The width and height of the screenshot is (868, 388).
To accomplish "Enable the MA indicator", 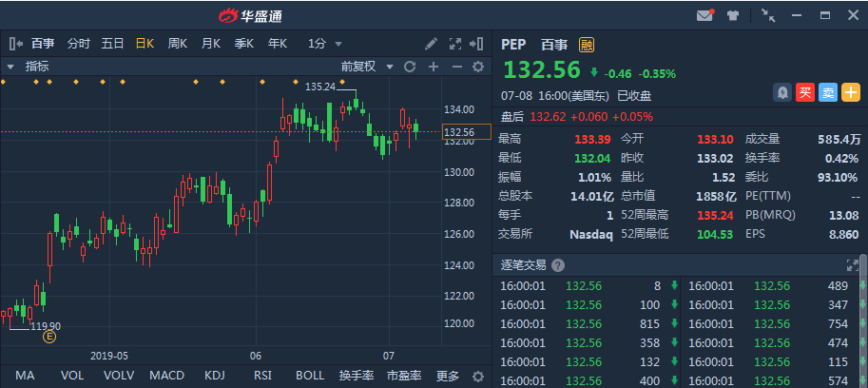I will pyautogui.click(x=25, y=376).
